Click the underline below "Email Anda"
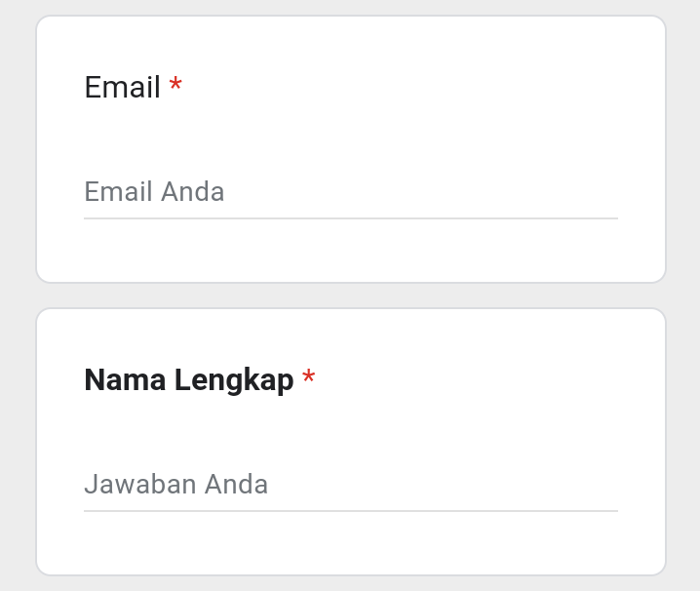The width and height of the screenshot is (700, 591). [x=350, y=218]
